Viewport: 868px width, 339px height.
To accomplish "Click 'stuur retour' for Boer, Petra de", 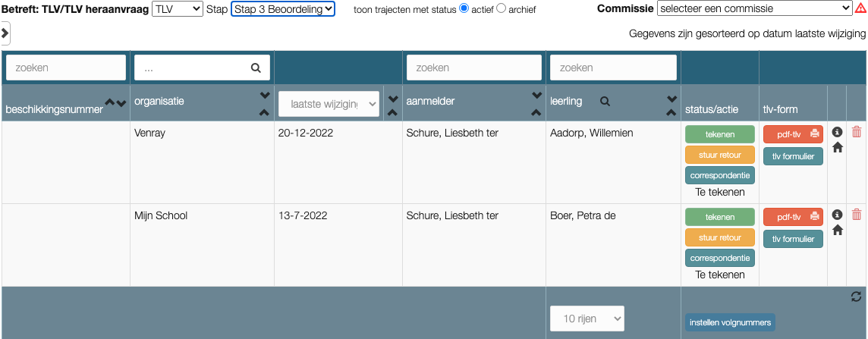I will pos(719,237).
